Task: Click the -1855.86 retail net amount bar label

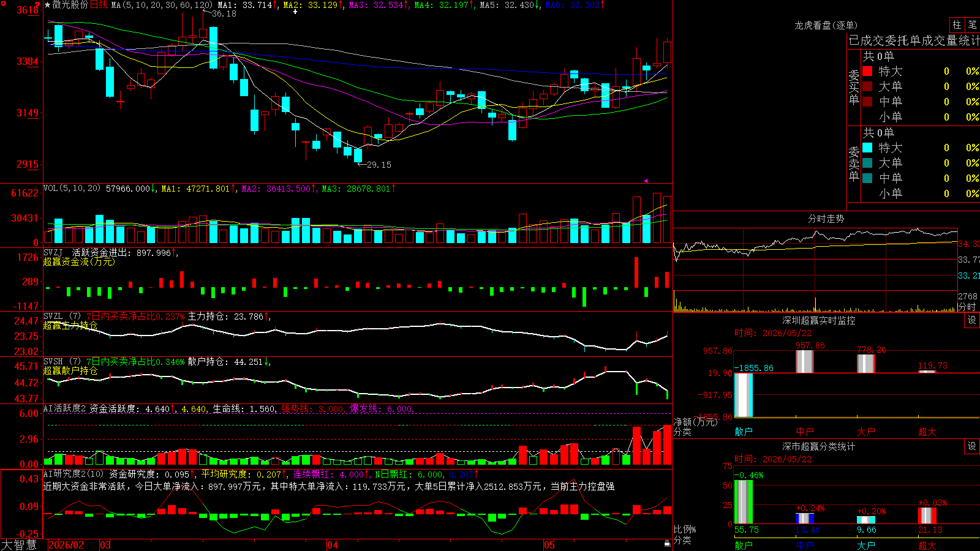Action: point(754,368)
